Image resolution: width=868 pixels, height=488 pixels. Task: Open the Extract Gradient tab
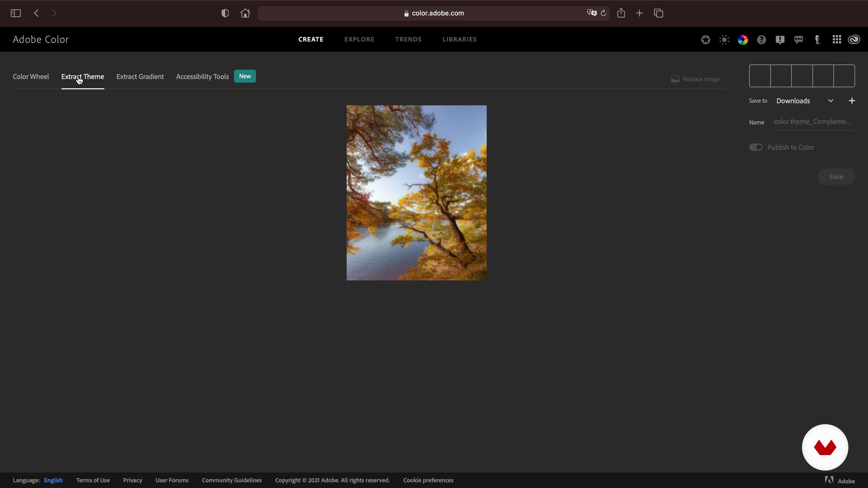pos(140,76)
